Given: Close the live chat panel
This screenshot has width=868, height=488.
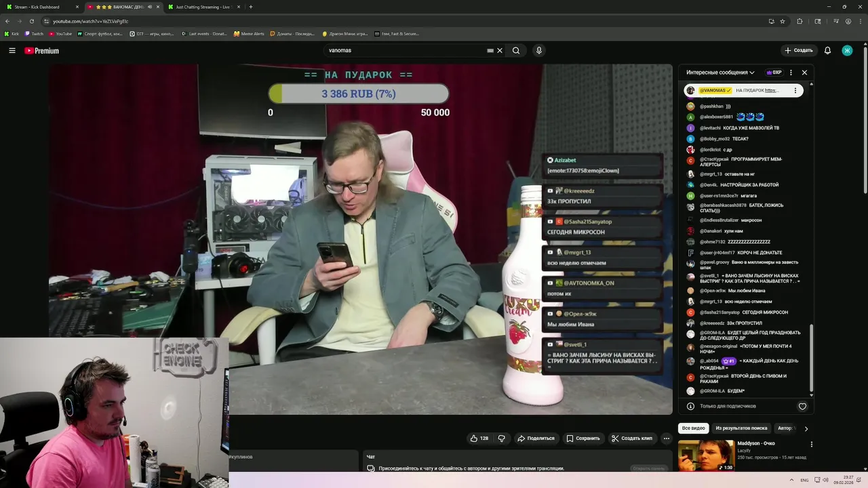Looking at the screenshot, I should [x=804, y=72].
